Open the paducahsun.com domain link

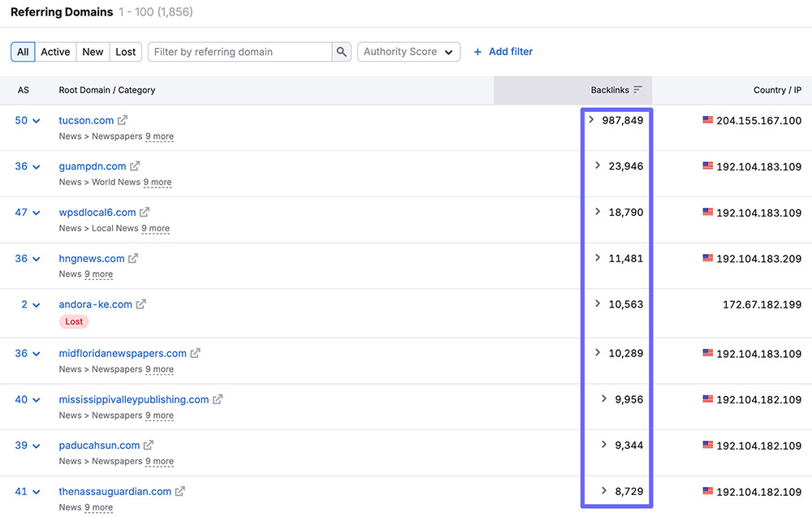(x=99, y=445)
